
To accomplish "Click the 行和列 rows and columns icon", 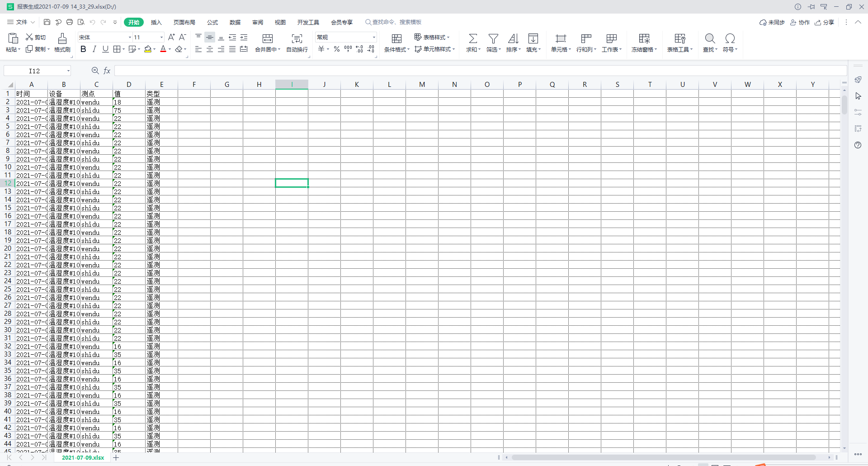I will point(586,38).
